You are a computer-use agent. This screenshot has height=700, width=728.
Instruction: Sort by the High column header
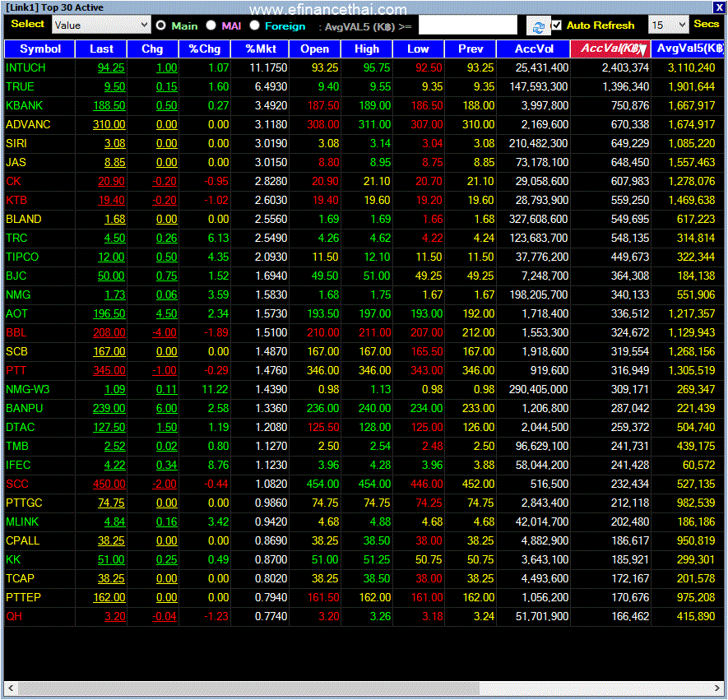[x=367, y=49]
